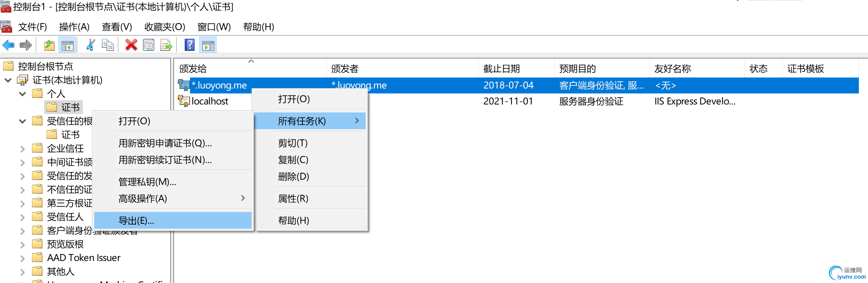Click the IIS Express Develo... friendly name
The image size is (868, 283).
pyautogui.click(x=695, y=101)
